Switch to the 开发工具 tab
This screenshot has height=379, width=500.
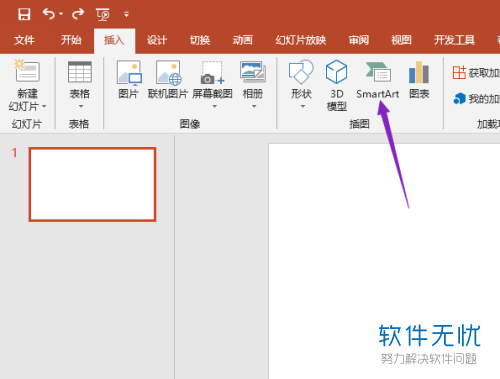click(454, 40)
